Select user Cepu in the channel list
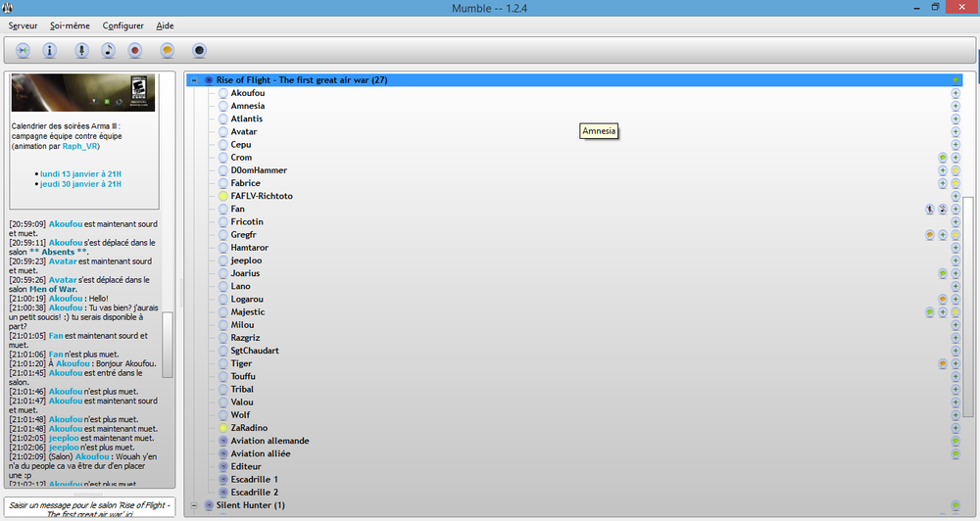Viewport: 980px width, 521px height. click(x=241, y=144)
